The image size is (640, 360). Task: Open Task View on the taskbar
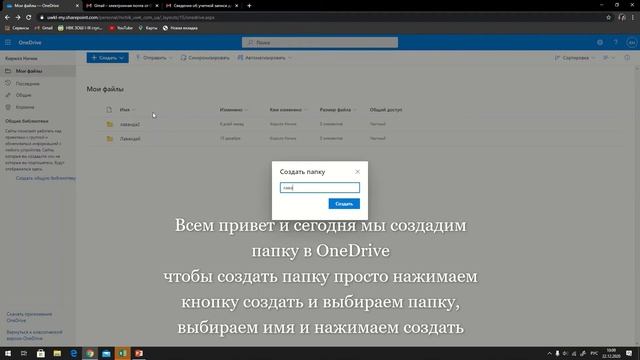pos(24,353)
